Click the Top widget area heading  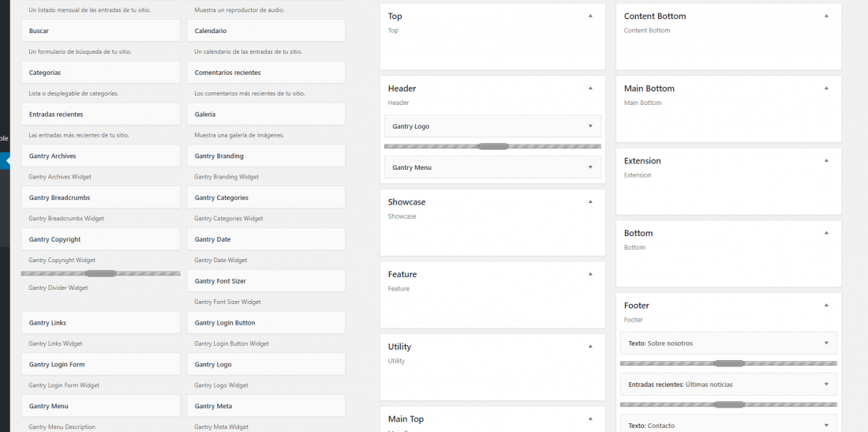pos(395,16)
